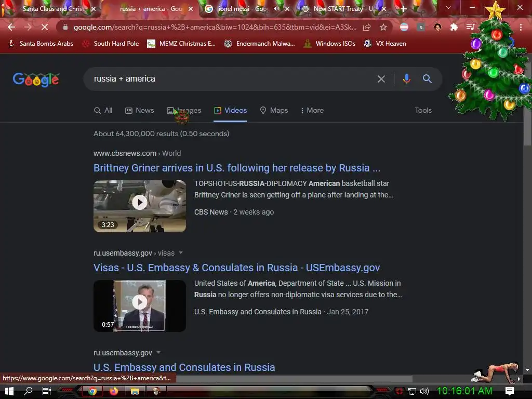Close the Santa Claus and Christmas tab
This screenshot has width=532, height=399.
click(x=94, y=9)
